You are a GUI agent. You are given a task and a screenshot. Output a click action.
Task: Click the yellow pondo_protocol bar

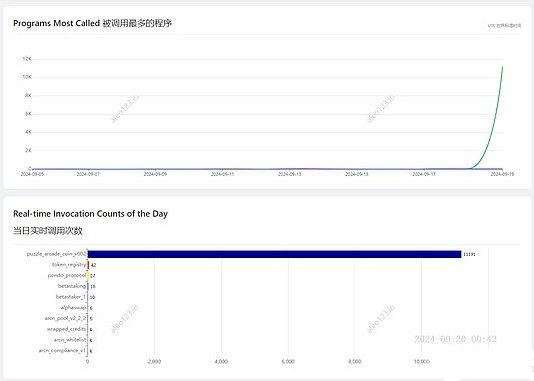[x=88, y=275]
